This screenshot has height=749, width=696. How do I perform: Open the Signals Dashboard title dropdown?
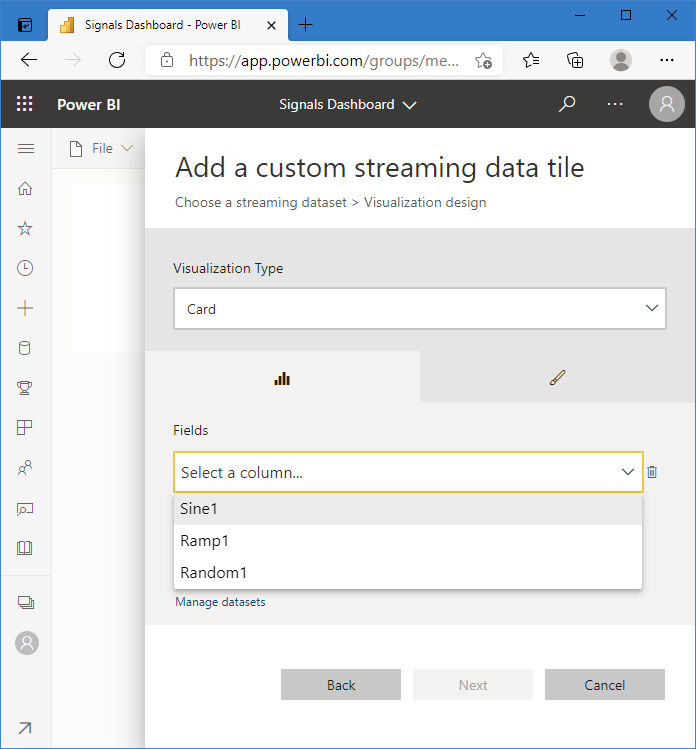[x=348, y=104]
